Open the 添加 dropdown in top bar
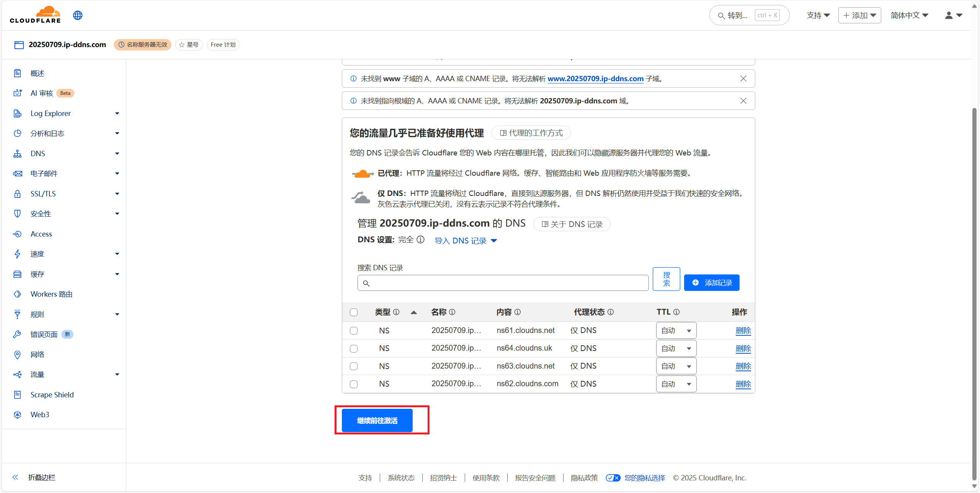The image size is (980, 493). (859, 15)
